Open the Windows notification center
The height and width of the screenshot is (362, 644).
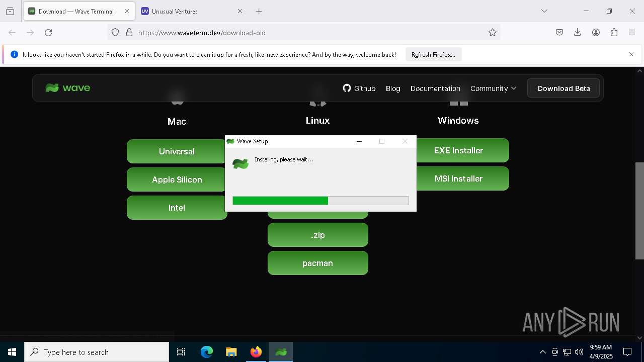627,352
